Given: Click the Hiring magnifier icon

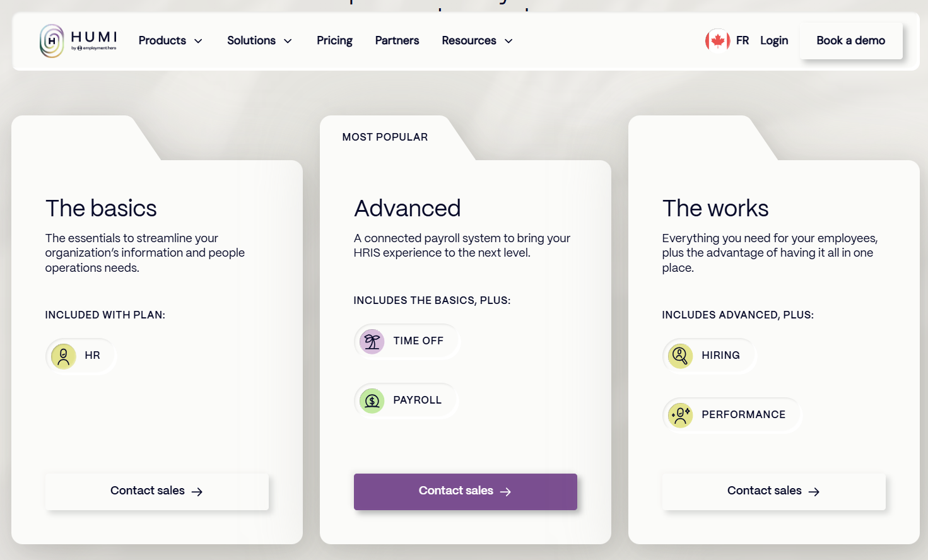Looking at the screenshot, I should pos(681,356).
